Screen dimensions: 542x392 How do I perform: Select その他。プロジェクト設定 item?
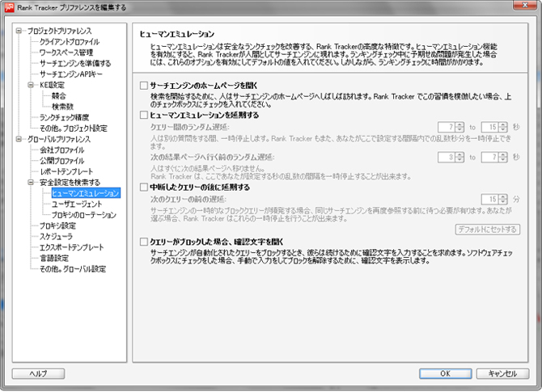[x=74, y=129]
